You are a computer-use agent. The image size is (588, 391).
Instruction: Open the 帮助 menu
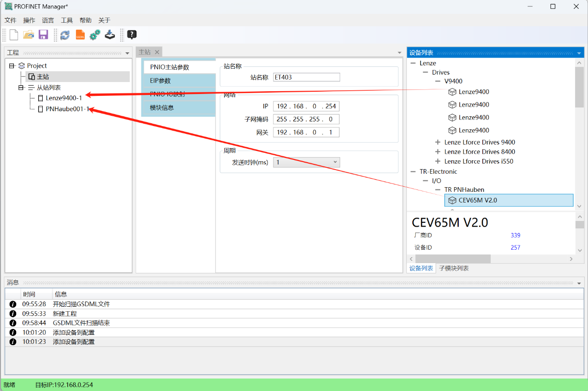click(85, 20)
